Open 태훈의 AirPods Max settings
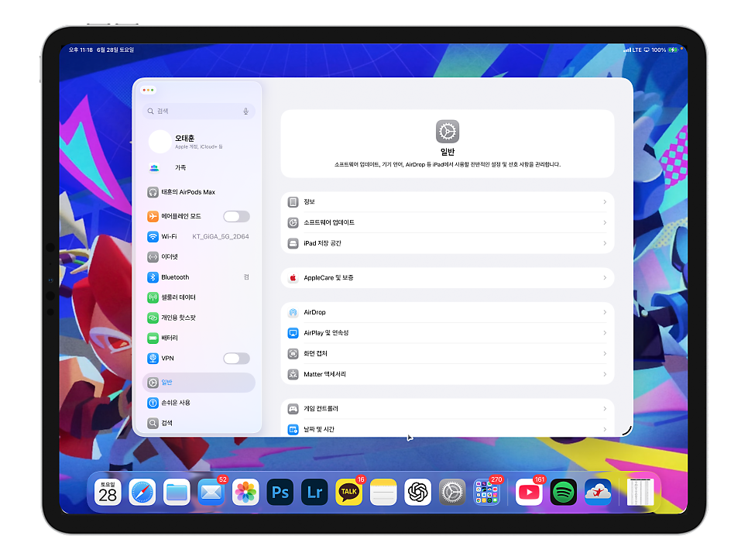The width and height of the screenshot is (748, 560). [x=198, y=192]
